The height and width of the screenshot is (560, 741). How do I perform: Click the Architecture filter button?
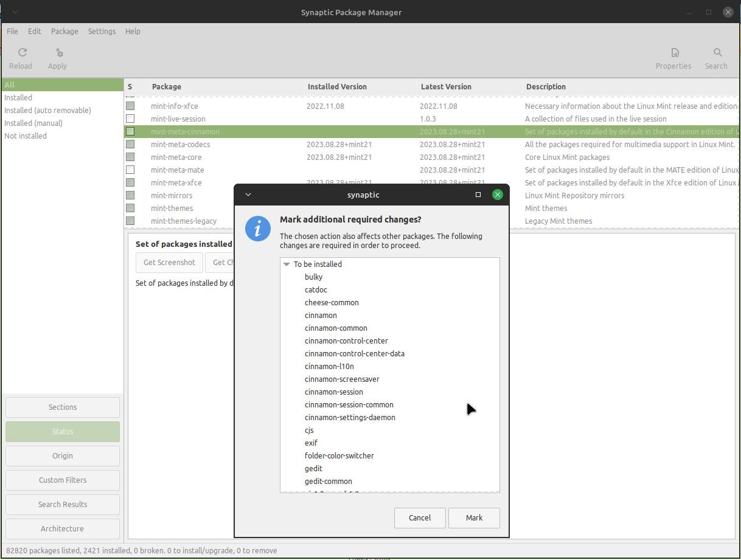tap(63, 529)
